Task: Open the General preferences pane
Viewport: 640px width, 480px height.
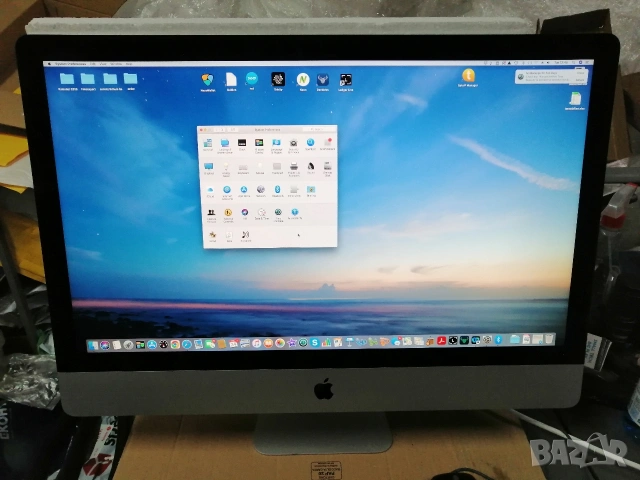Action: [x=208, y=145]
